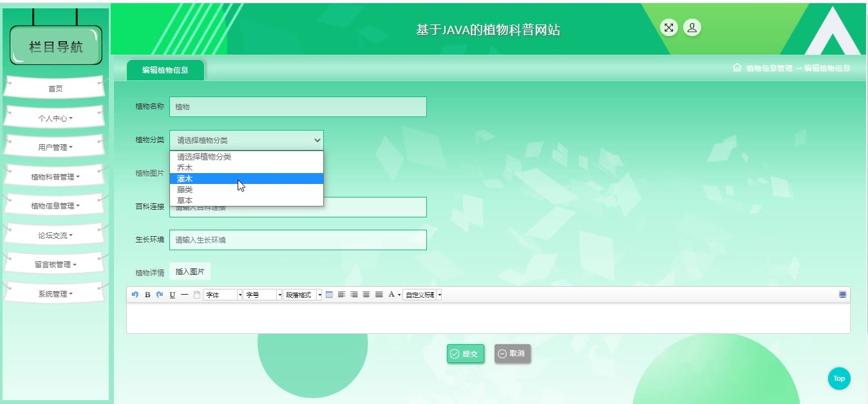Expand the 植物信息管理 menu
868x404 pixels.
point(55,206)
